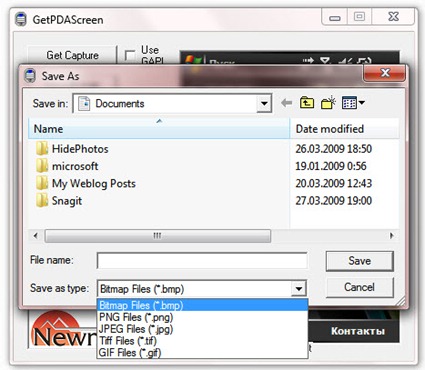Click date 19.01.2009 0:56
Viewport: 425px width, 370px height.
pyautogui.click(x=331, y=166)
